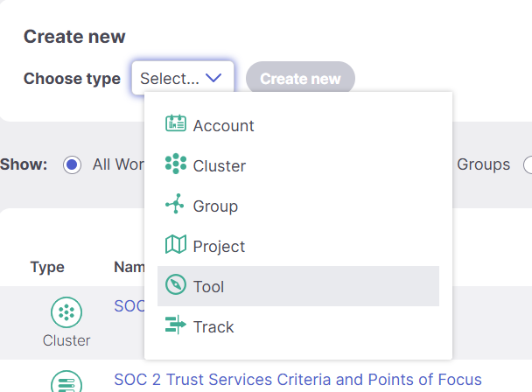This screenshot has height=392, width=532.
Task: Click the "SOC" link in the Cluster row
Action: click(x=128, y=306)
